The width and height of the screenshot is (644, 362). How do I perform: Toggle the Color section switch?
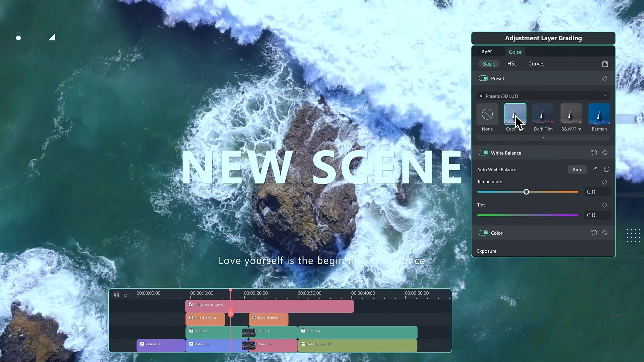(x=483, y=233)
